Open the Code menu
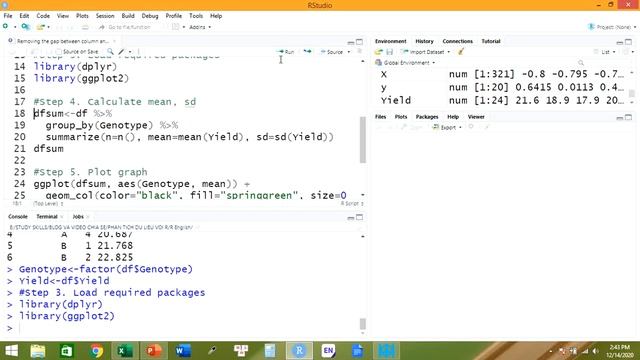Image resolution: width=640 pixels, height=360 pixels. tap(43, 16)
